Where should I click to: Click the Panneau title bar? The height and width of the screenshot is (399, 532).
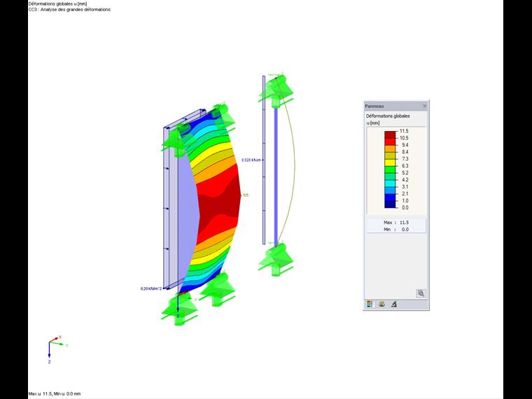395,106
